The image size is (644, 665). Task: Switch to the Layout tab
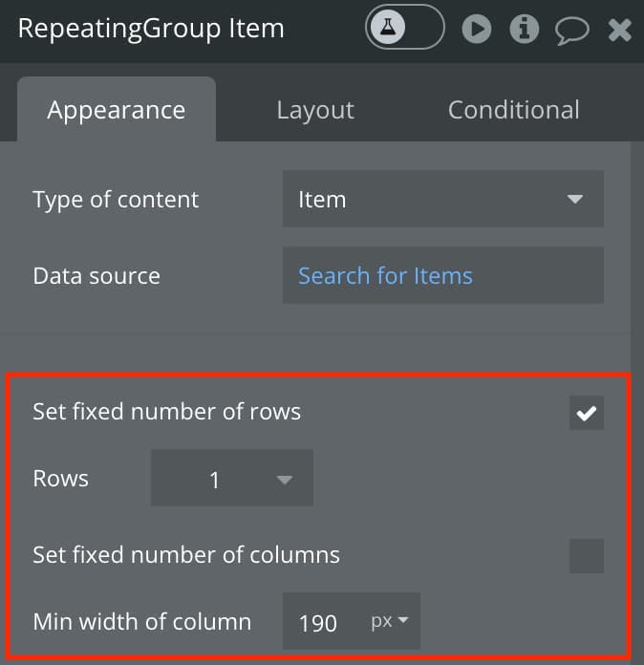[x=315, y=110]
